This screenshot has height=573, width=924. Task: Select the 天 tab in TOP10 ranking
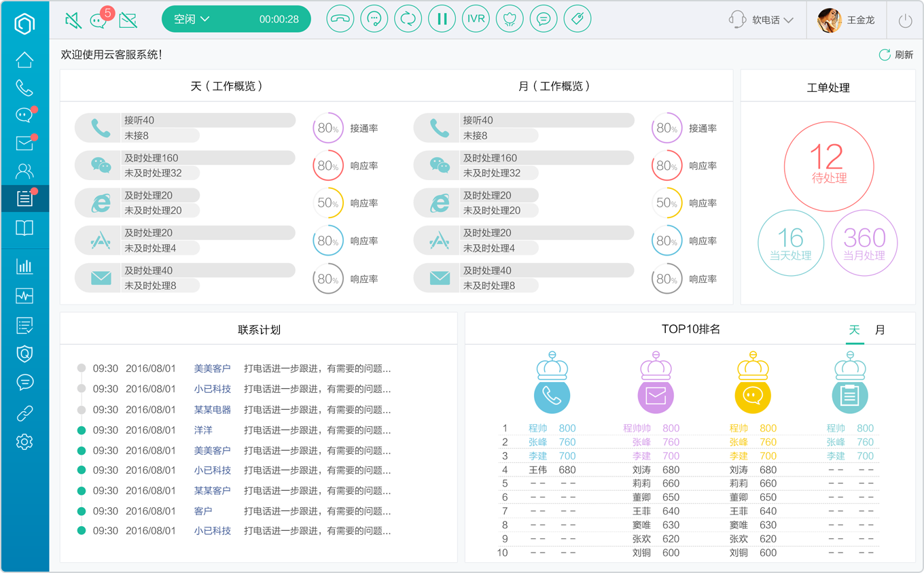click(x=855, y=330)
